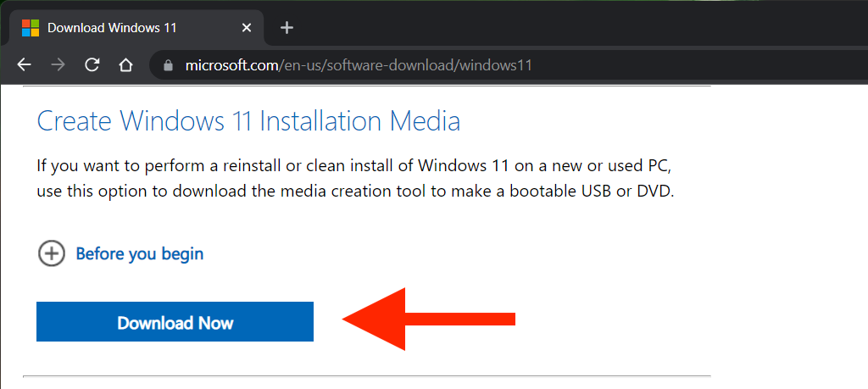Focus the address bar URL field
Screen dimensions: 868x389
click(509, 65)
